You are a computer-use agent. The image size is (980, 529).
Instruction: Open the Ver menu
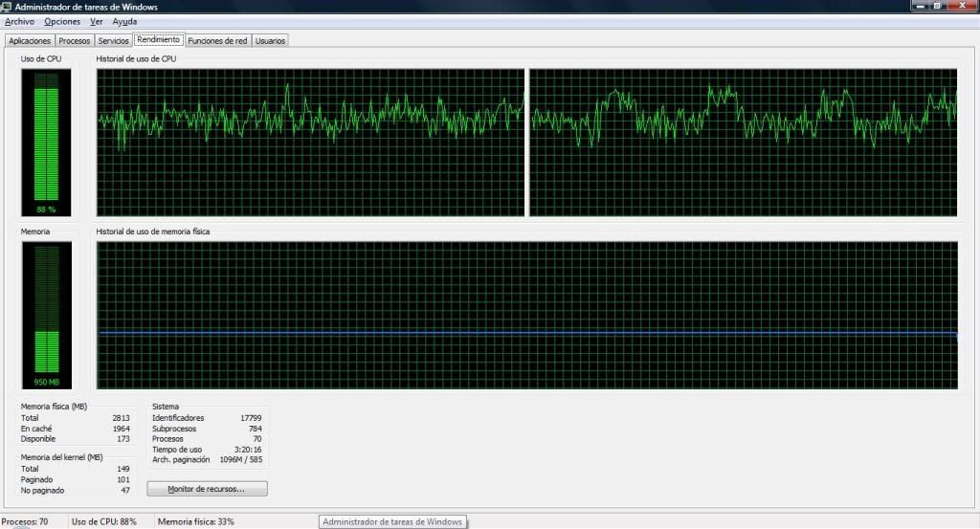(97, 21)
